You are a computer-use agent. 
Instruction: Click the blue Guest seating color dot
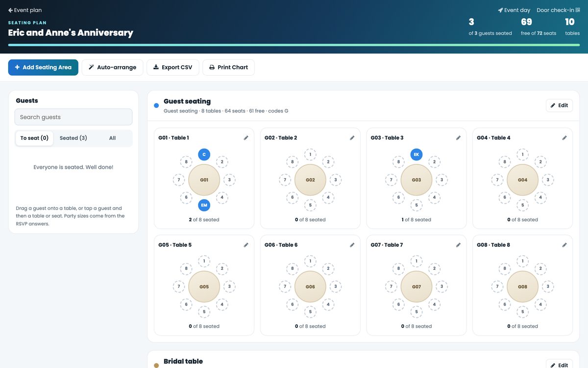tap(156, 105)
